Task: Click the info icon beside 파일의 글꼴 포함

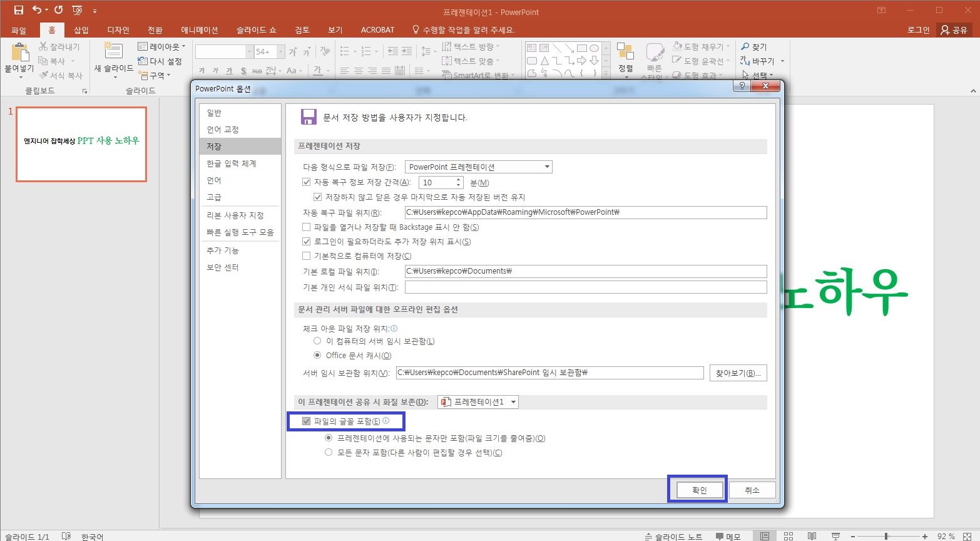Action: click(385, 421)
